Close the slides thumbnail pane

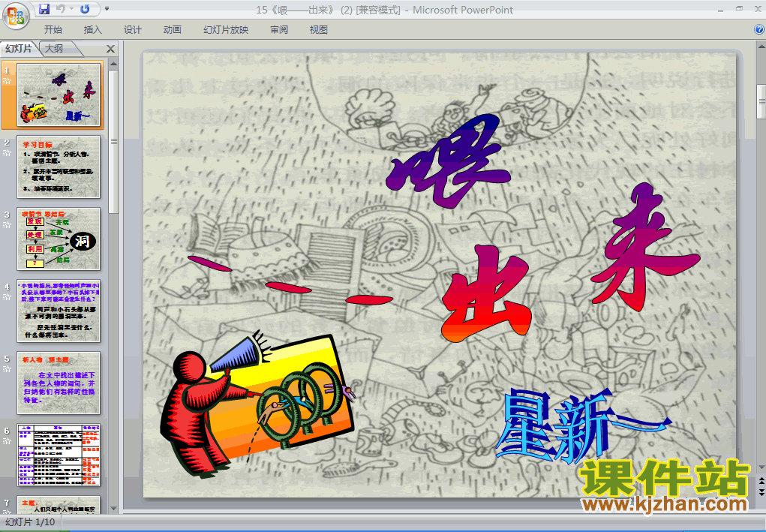(x=110, y=49)
